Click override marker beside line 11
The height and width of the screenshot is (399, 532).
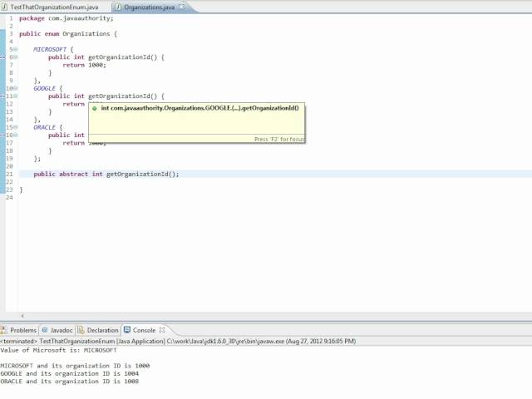(2, 96)
